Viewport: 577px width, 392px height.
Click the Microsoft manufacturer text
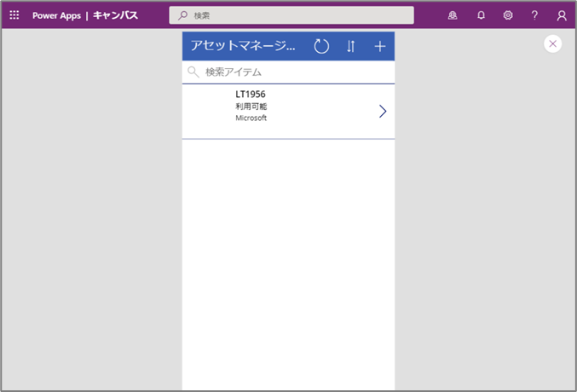(x=251, y=118)
